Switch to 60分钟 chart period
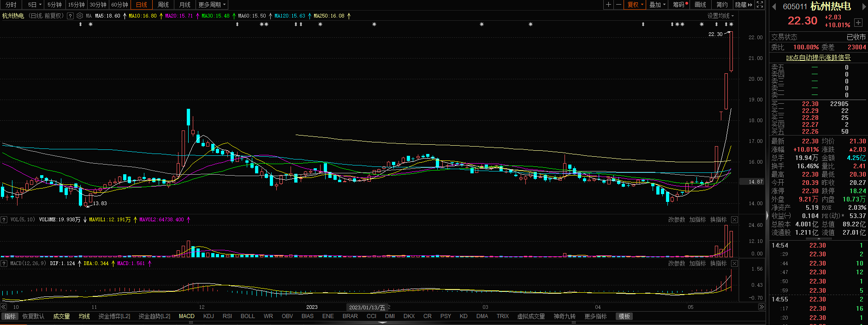868x325 pixels. (x=119, y=5)
